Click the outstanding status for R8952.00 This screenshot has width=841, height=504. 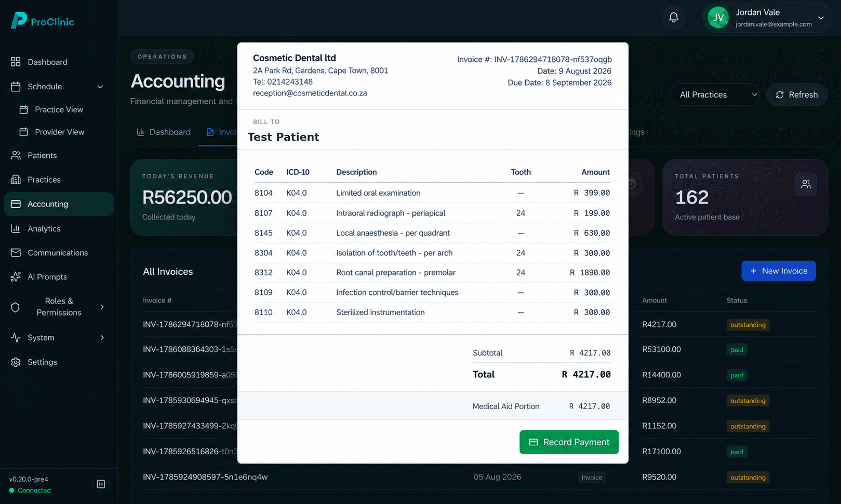tap(747, 401)
